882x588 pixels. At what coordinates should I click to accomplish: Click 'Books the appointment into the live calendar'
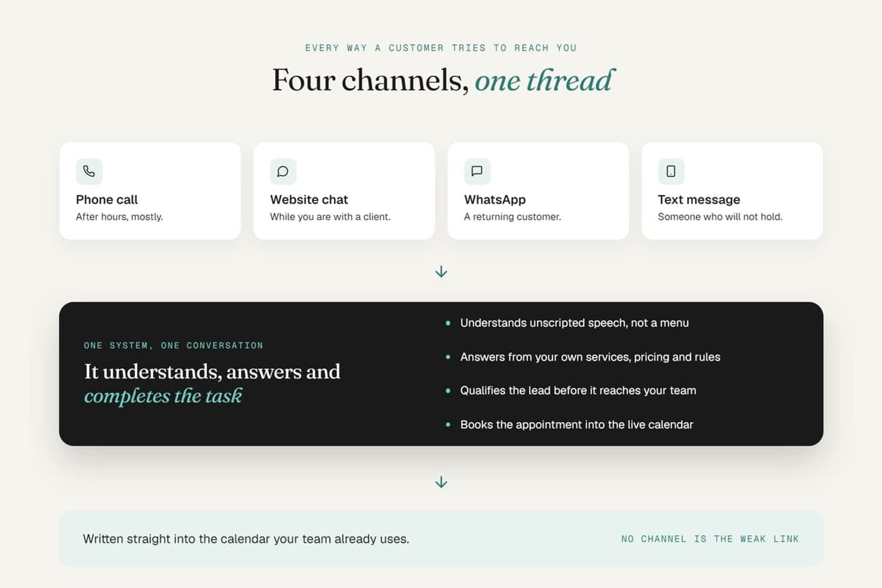576,425
